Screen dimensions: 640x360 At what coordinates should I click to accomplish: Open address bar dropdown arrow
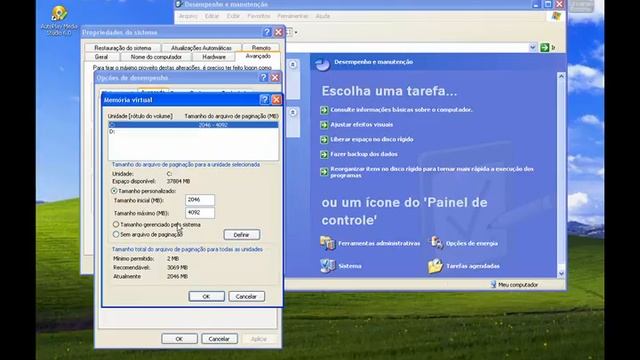[532, 47]
